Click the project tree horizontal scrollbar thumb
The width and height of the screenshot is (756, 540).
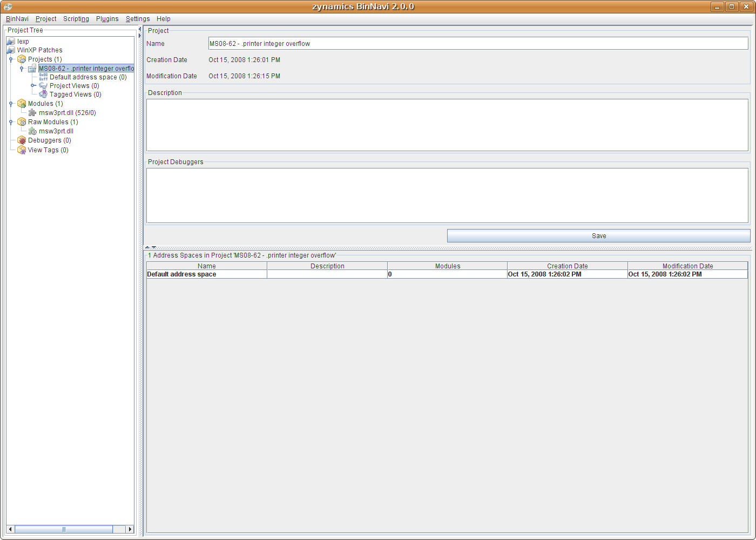64,529
